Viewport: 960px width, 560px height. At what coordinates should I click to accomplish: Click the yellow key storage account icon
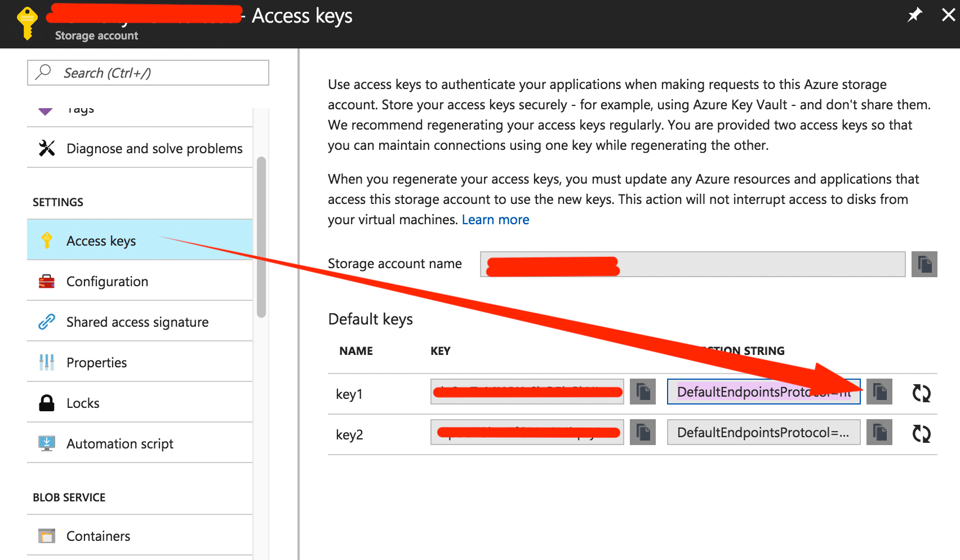pyautogui.click(x=27, y=23)
